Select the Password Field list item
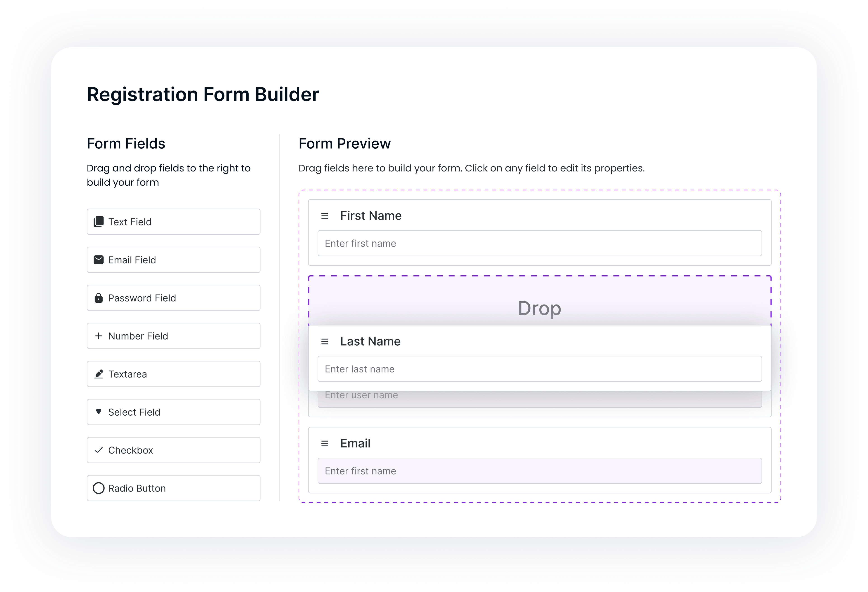 pos(173,298)
